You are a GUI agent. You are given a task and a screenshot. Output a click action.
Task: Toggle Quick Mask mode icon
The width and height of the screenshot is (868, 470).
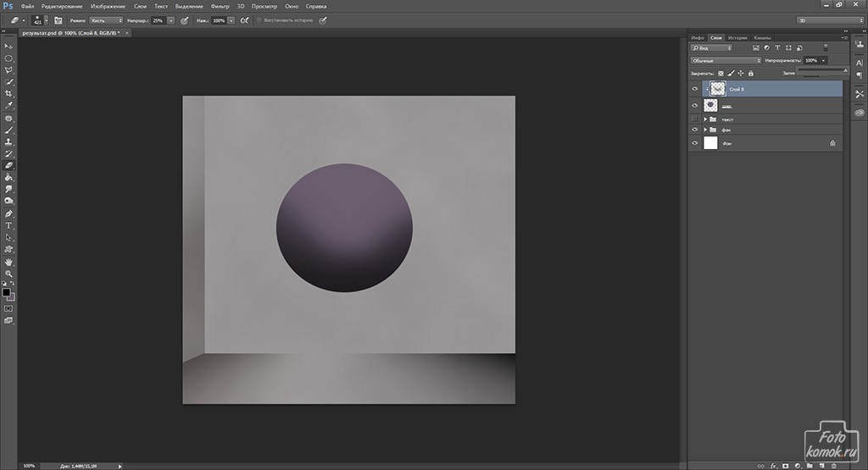[x=8, y=308]
